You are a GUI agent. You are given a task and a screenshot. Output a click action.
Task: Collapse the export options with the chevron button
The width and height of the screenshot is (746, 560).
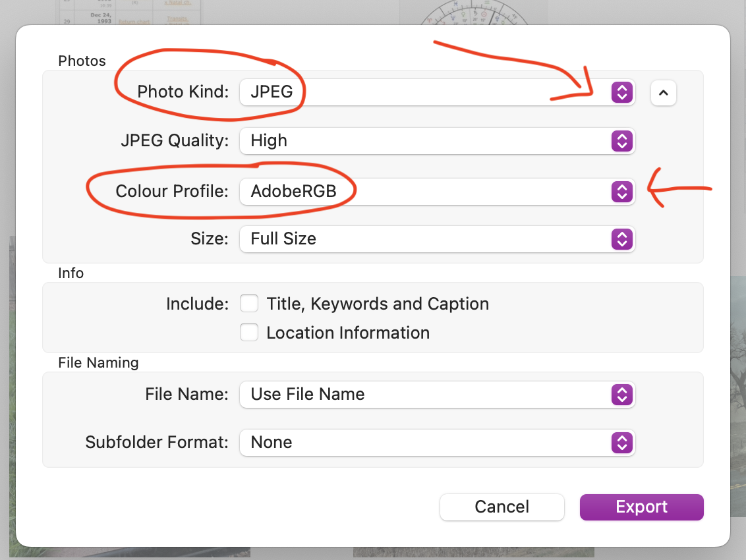pos(663,93)
